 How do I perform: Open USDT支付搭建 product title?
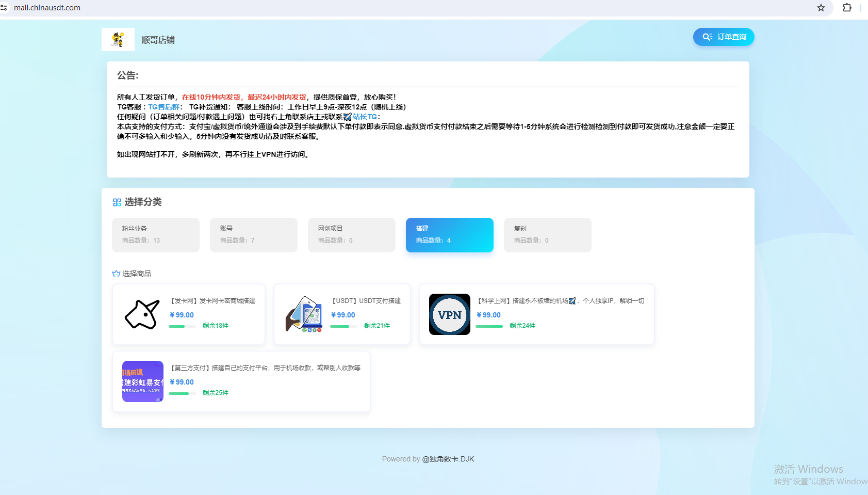click(366, 301)
